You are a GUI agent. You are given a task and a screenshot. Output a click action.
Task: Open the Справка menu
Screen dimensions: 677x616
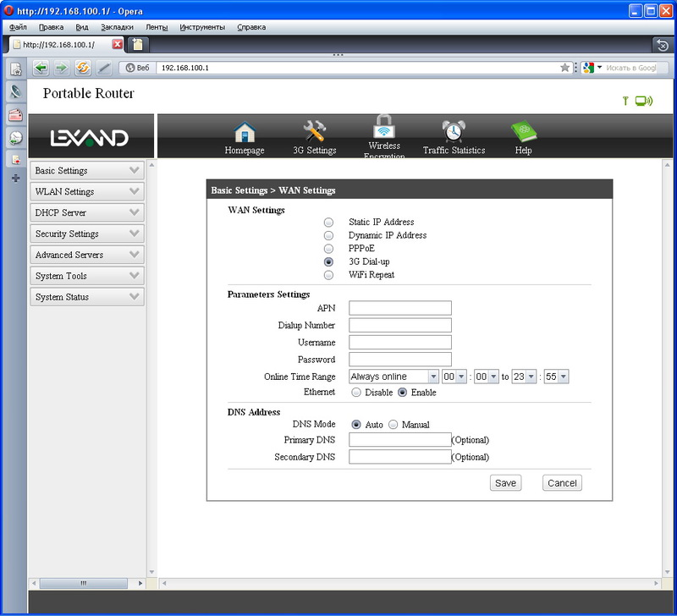click(x=251, y=27)
